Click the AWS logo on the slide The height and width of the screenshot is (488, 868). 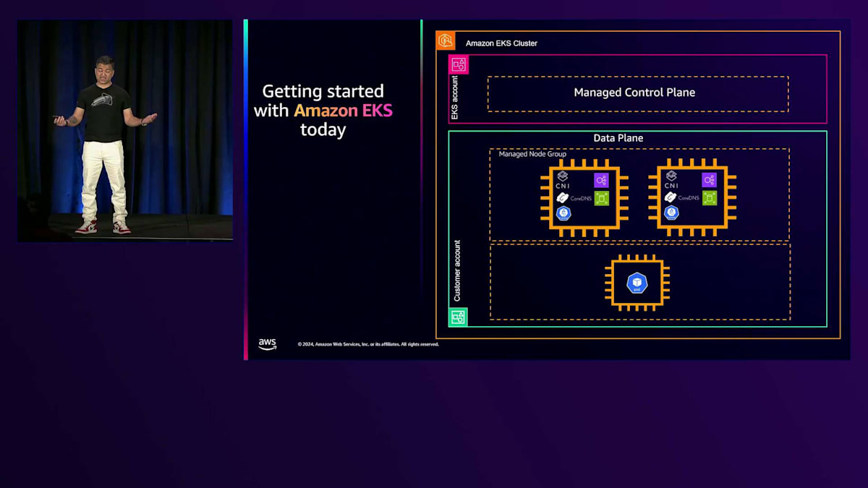pos(268,345)
